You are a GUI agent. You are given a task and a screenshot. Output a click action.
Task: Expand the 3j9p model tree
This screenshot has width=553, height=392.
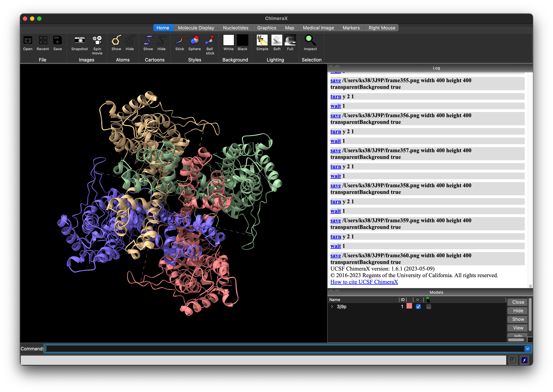[x=332, y=307]
